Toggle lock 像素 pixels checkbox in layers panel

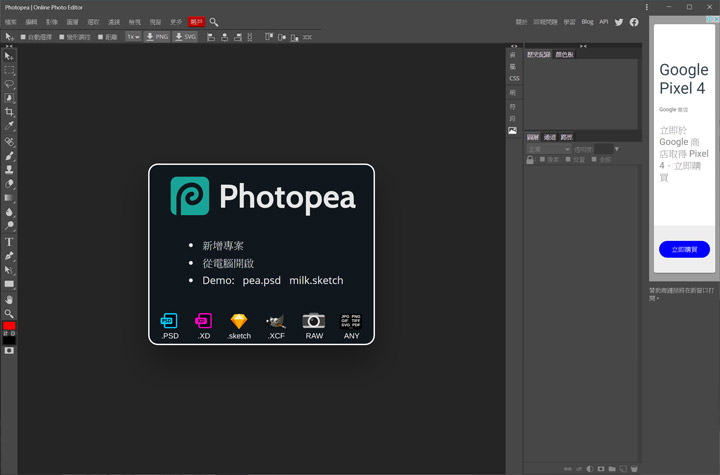point(542,159)
